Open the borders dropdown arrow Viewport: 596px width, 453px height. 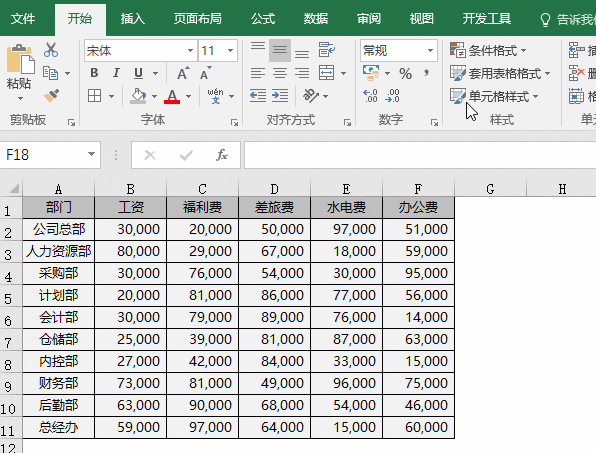(111, 96)
